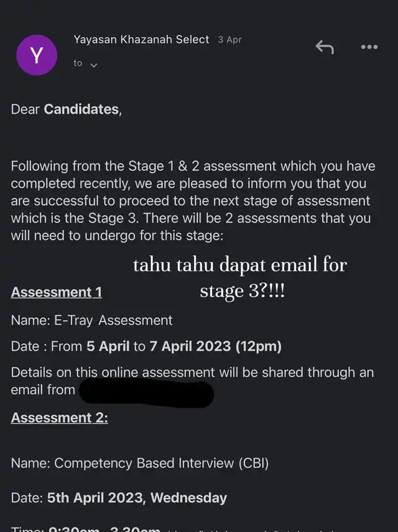Select the Competency Based Interview (CBI) line
The image size is (398, 532).
click(x=139, y=464)
